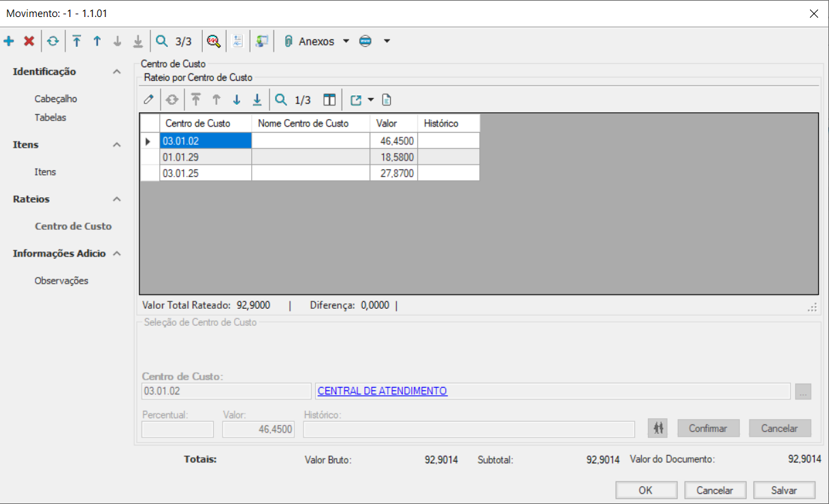The width and height of the screenshot is (829, 504).
Task: Select the row with cost center 01.01.29
Action: pos(206,157)
